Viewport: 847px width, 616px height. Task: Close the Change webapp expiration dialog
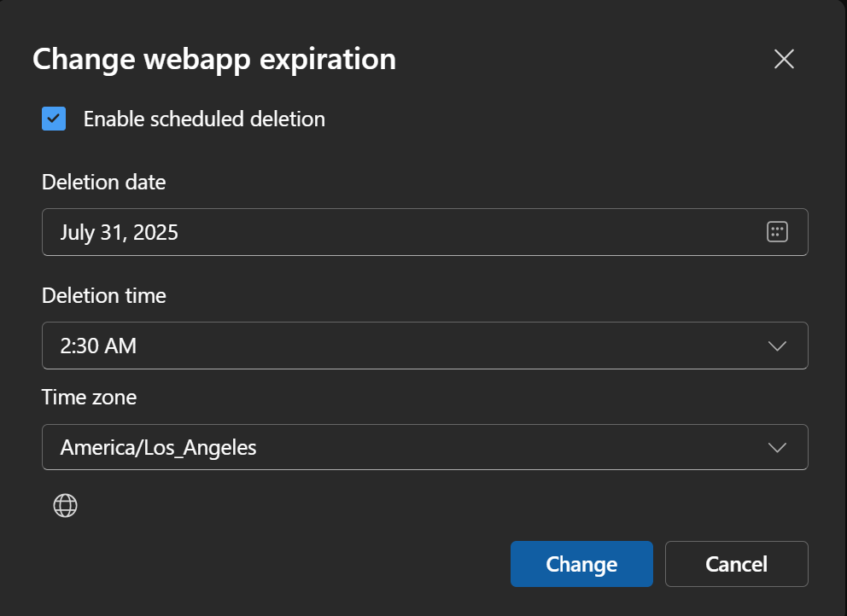pyautogui.click(x=784, y=59)
